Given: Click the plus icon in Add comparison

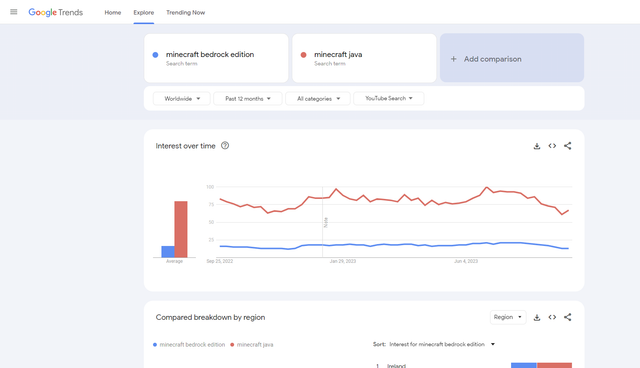Looking at the screenshot, I should tap(453, 59).
